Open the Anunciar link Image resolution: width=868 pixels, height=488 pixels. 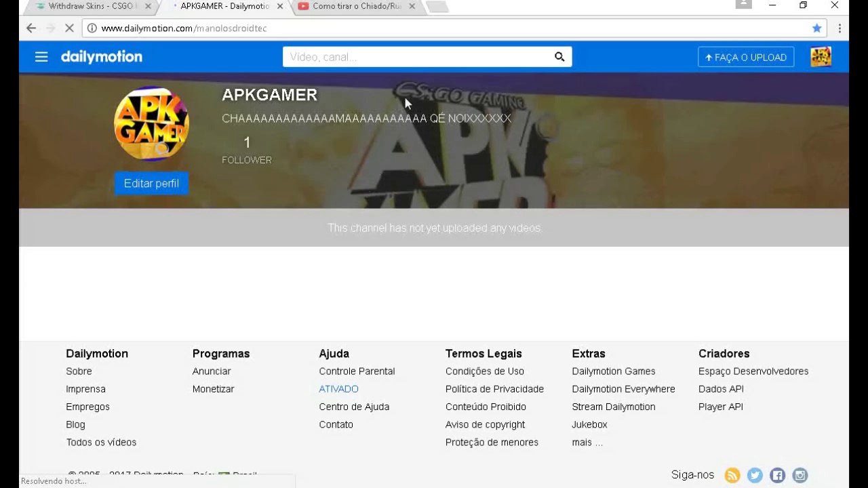tap(212, 371)
